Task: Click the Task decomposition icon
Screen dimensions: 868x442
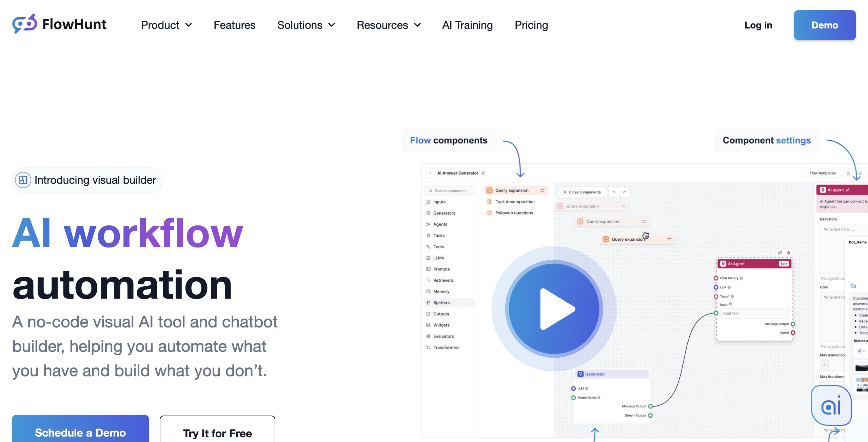Action: coord(489,202)
